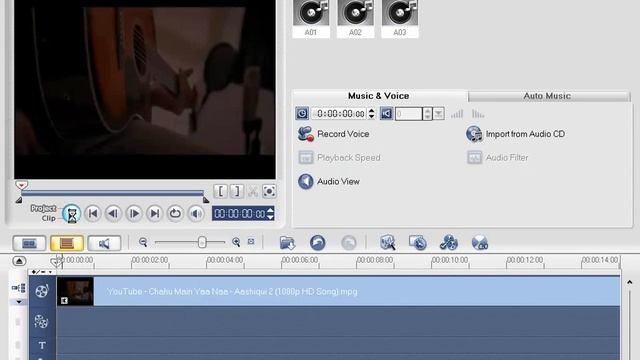Switch to Timeline view
The image size is (640, 360).
(67, 243)
